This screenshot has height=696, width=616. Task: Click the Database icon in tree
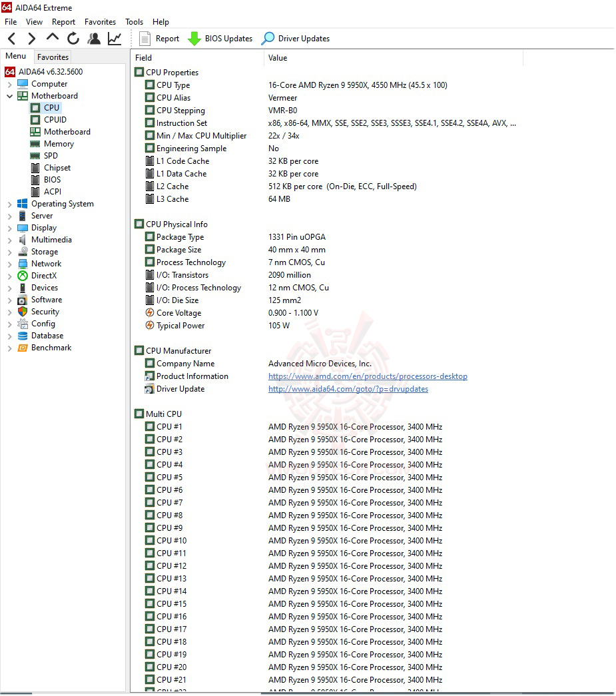[23, 336]
